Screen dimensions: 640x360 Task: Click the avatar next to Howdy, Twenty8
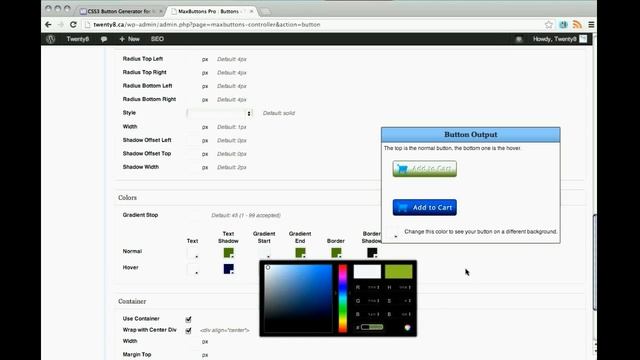point(583,39)
